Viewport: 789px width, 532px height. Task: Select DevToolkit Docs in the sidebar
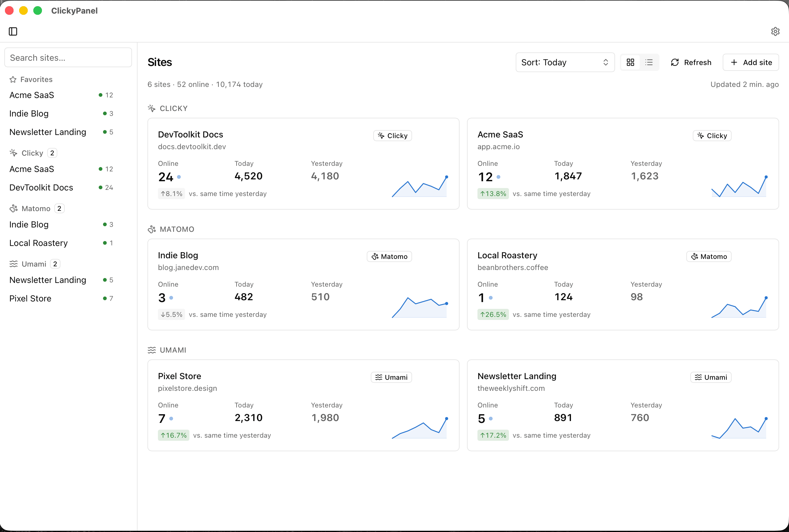[x=61, y=188]
